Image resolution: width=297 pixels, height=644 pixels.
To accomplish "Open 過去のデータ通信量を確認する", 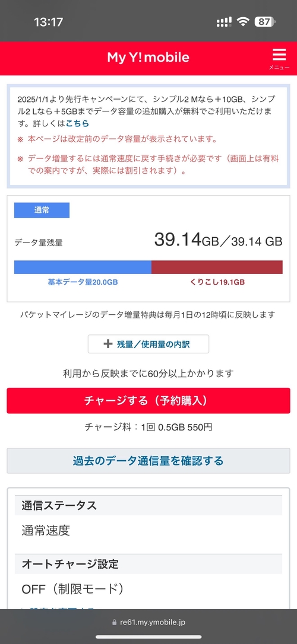I will [x=148, y=460].
